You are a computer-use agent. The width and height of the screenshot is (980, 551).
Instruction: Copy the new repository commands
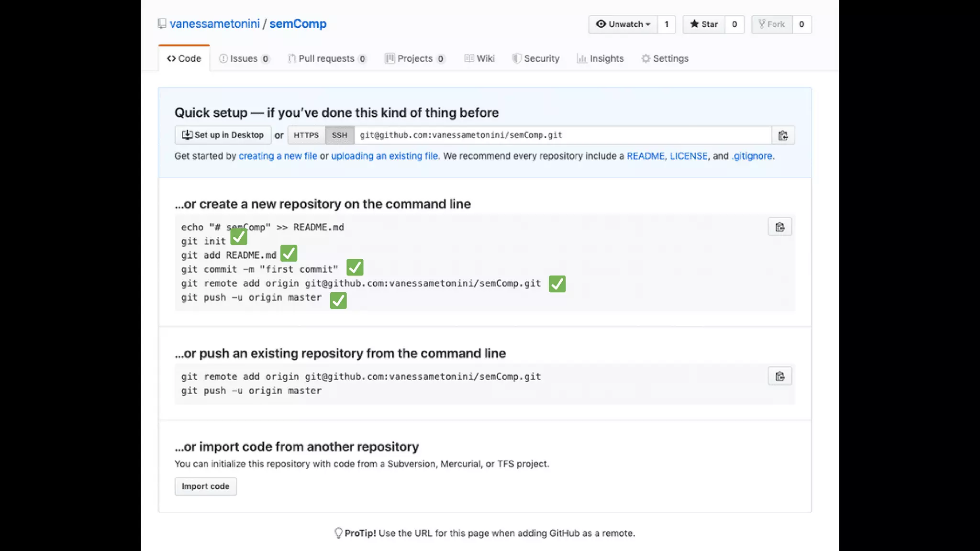(x=780, y=227)
